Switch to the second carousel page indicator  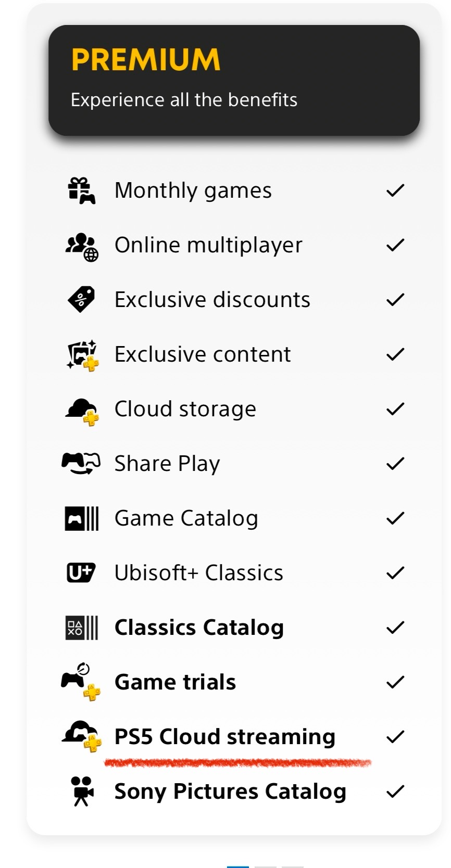tap(266, 866)
